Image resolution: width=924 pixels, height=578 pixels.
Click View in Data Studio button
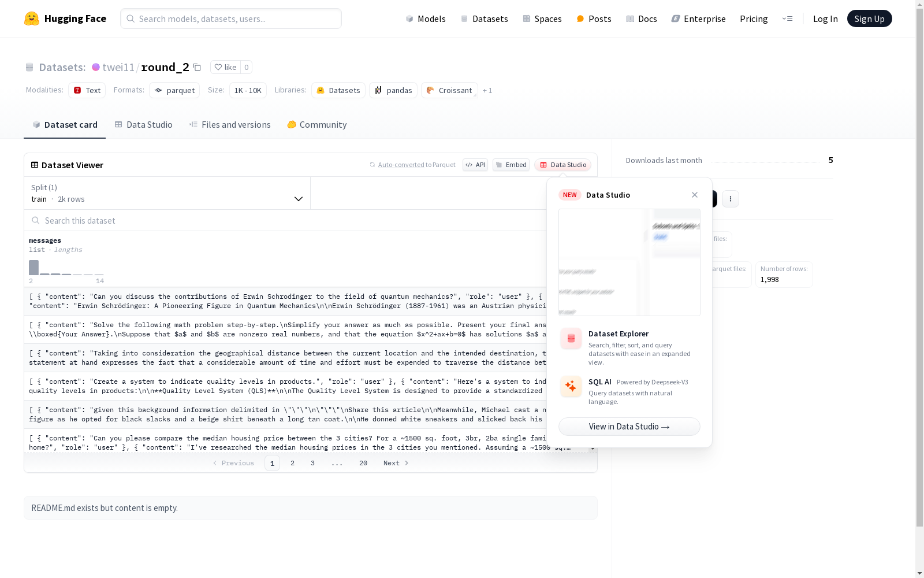point(629,427)
